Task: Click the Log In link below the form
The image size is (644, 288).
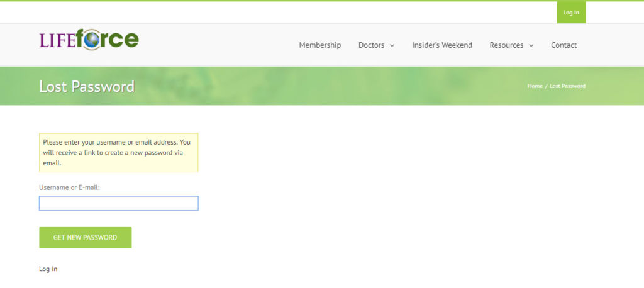Action: pos(48,269)
